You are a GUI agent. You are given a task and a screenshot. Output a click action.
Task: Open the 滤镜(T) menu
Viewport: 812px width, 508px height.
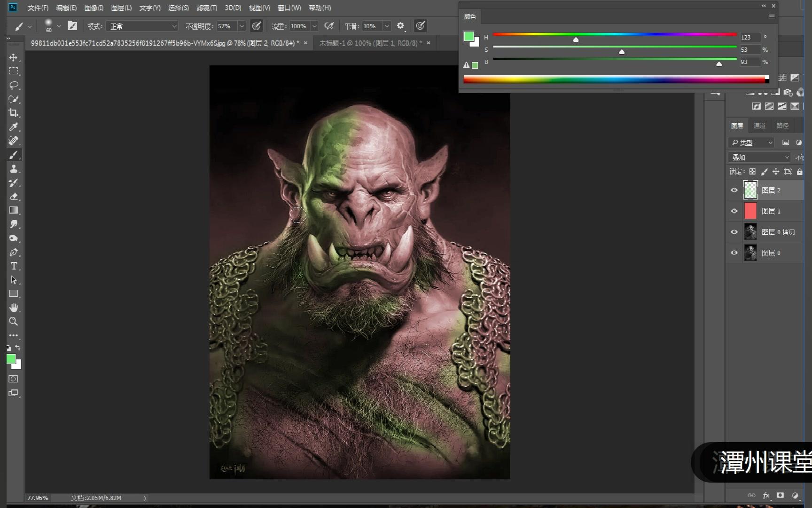[x=207, y=8]
